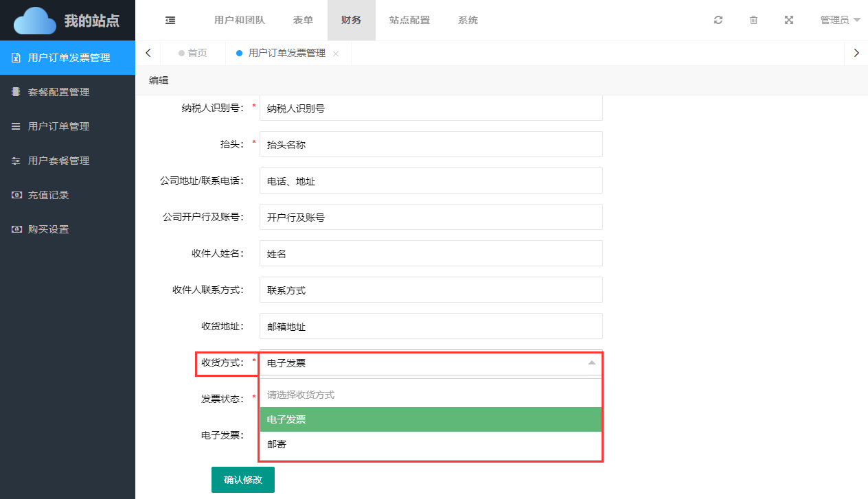Switch to the 首页 tab
Image resolution: width=868 pixels, height=499 pixels.
(x=193, y=54)
